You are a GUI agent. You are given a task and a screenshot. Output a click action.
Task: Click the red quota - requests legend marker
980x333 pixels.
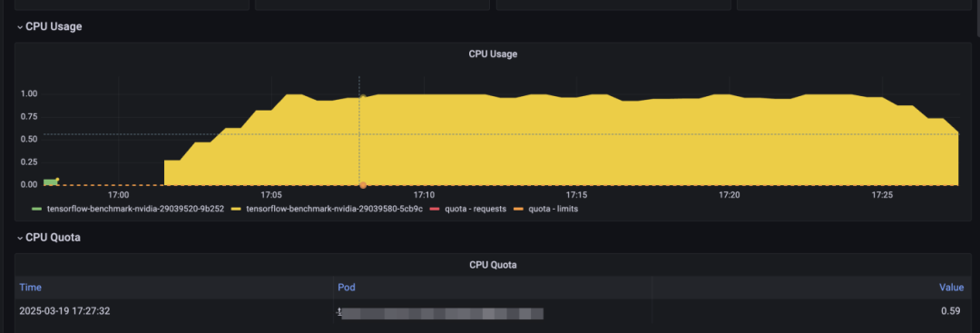pyautogui.click(x=434, y=210)
